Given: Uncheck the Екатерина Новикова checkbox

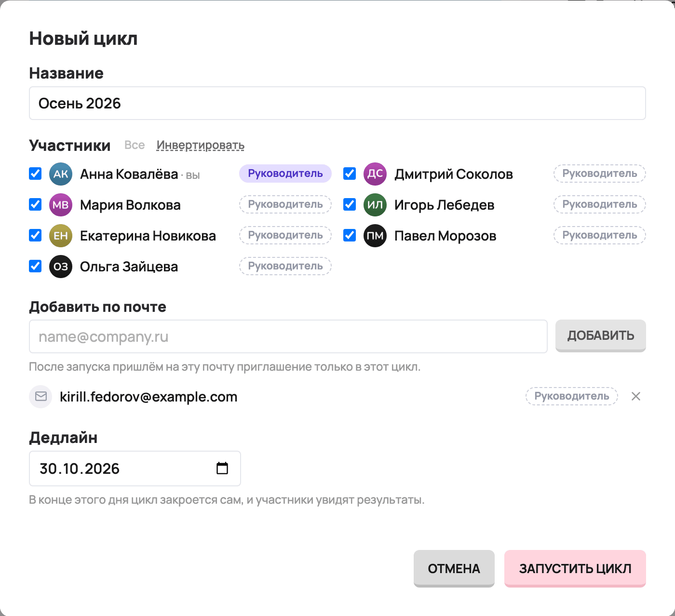Looking at the screenshot, I should coord(35,235).
